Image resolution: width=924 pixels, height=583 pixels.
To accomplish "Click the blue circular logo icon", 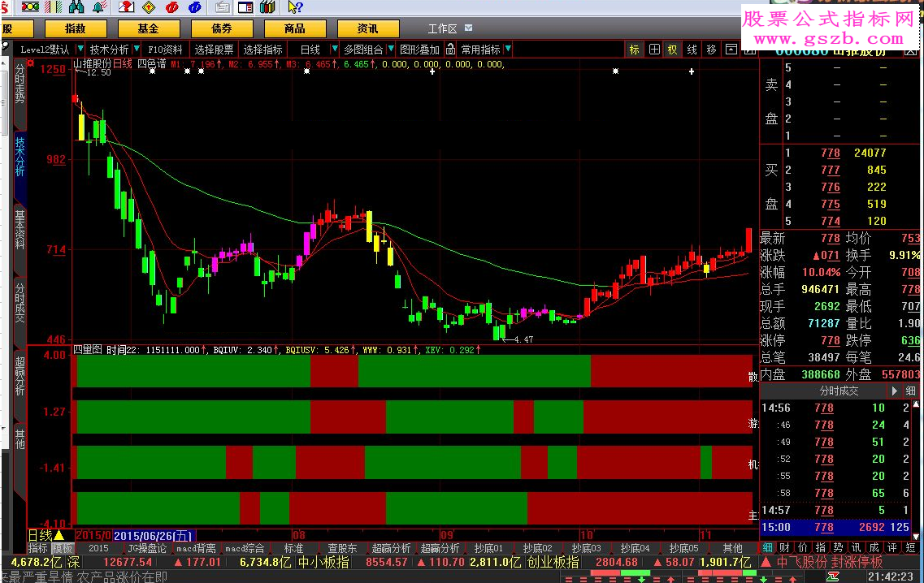I will click(x=195, y=7).
